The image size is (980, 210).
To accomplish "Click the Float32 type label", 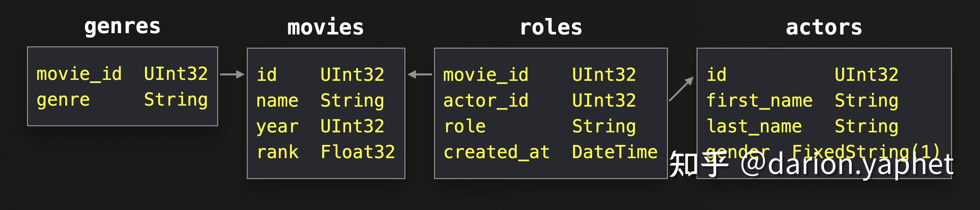I will tap(357, 152).
